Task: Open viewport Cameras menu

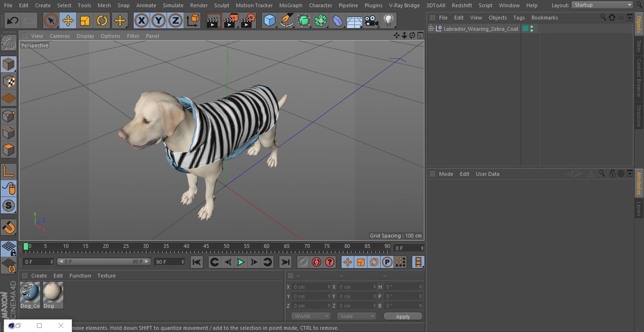Action: click(60, 36)
